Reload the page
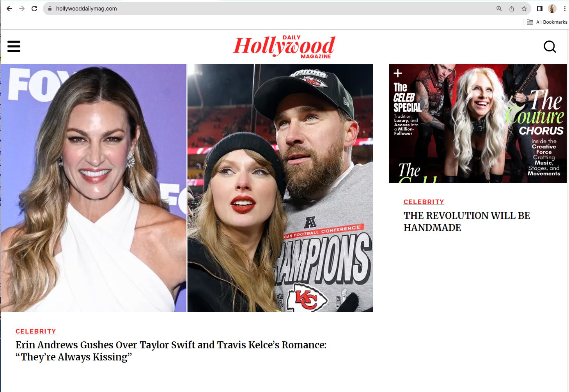 click(34, 9)
